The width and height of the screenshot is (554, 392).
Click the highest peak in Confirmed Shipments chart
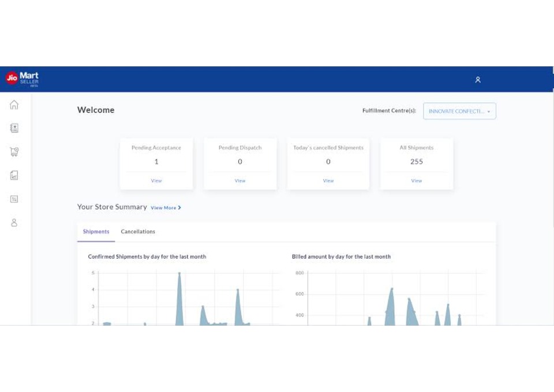tap(179, 273)
